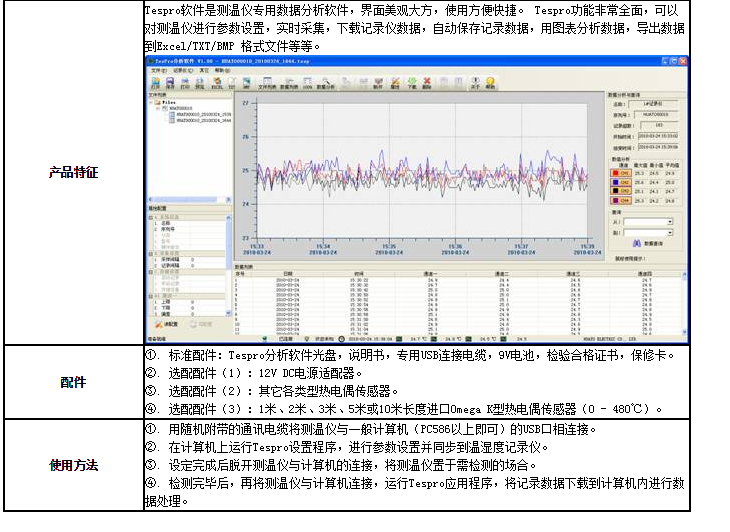
Task: Click the green Download toolbar icon
Action: (412, 82)
